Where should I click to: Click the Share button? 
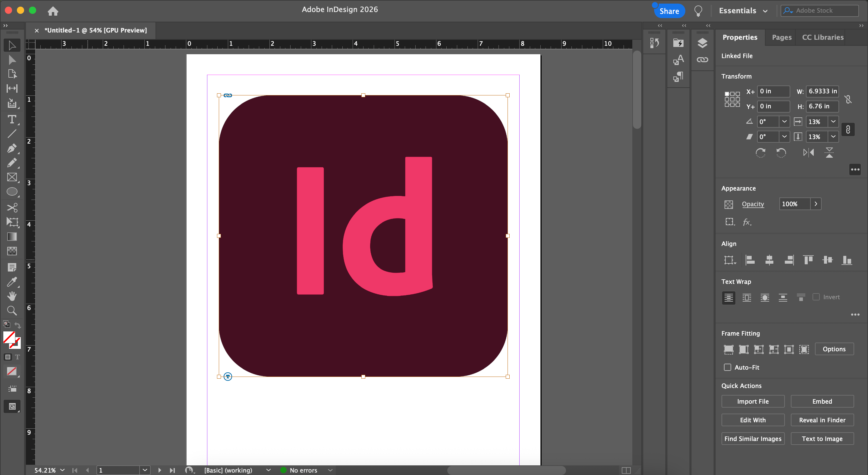point(669,11)
